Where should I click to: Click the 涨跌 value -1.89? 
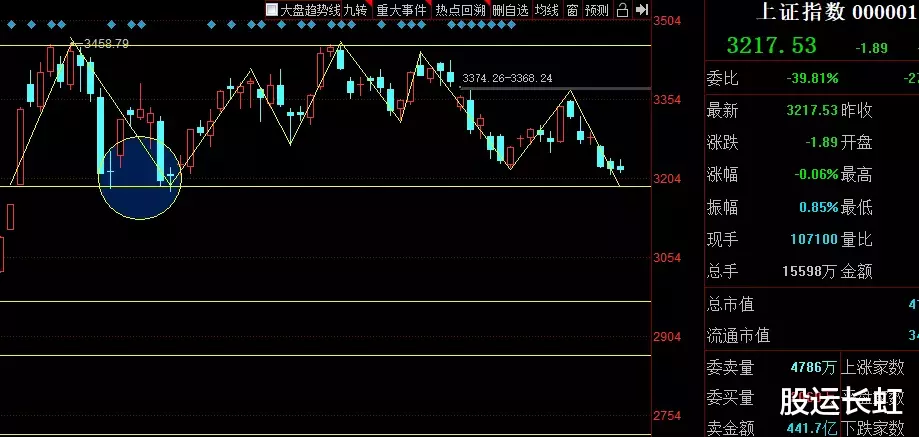click(821, 142)
